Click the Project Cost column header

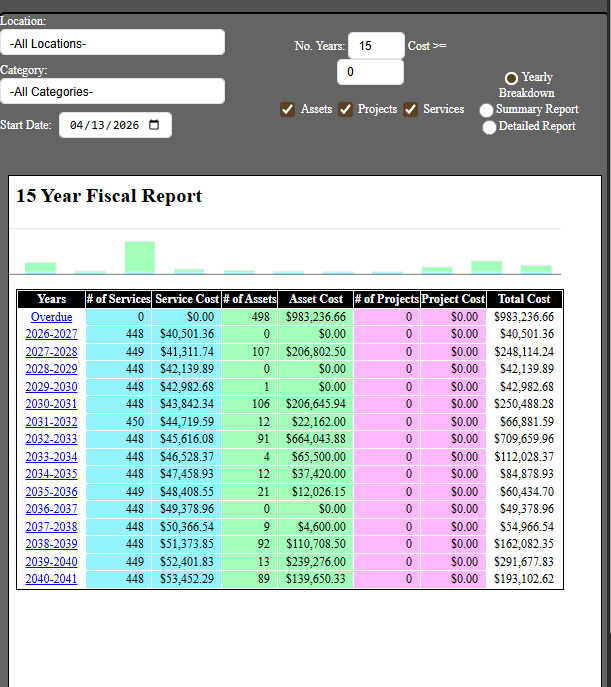453,299
